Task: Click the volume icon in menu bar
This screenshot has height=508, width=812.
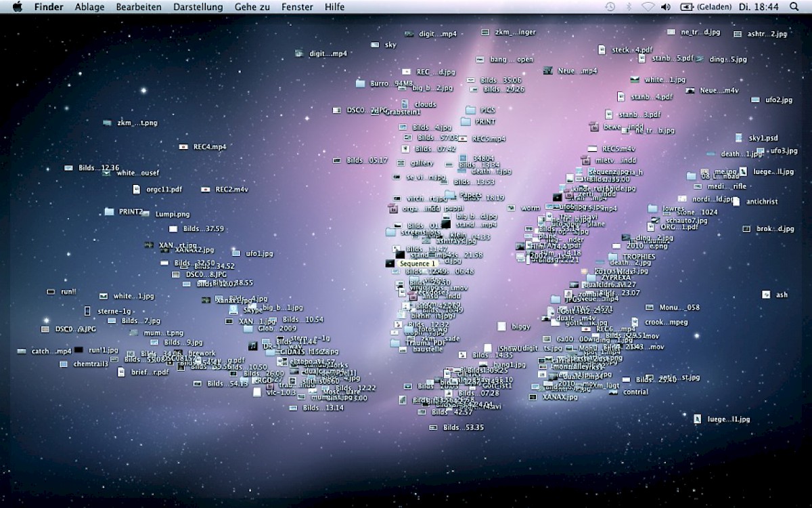Action: point(665,7)
